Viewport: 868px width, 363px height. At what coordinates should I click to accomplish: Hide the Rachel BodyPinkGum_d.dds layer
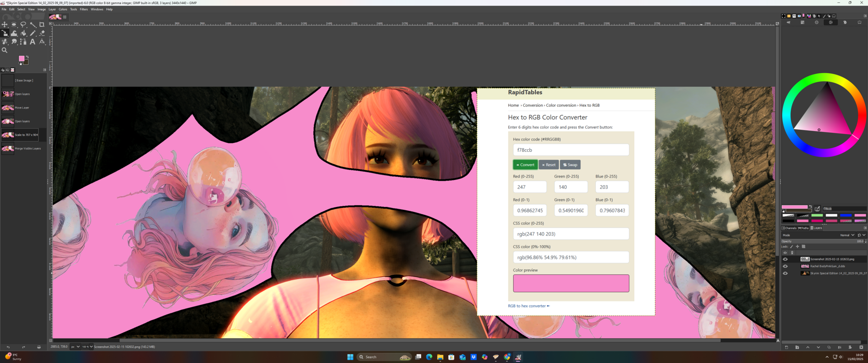pyautogui.click(x=785, y=266)
